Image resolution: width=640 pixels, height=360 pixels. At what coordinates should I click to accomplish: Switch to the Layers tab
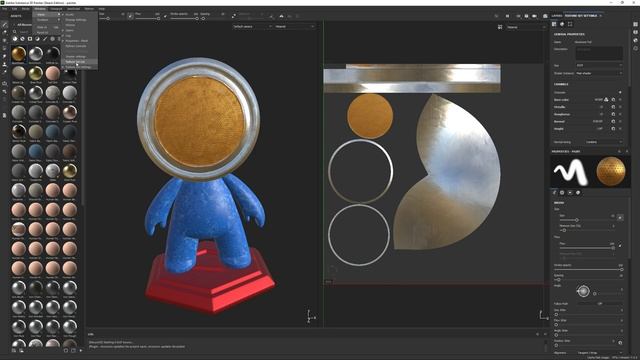[557, 16]
